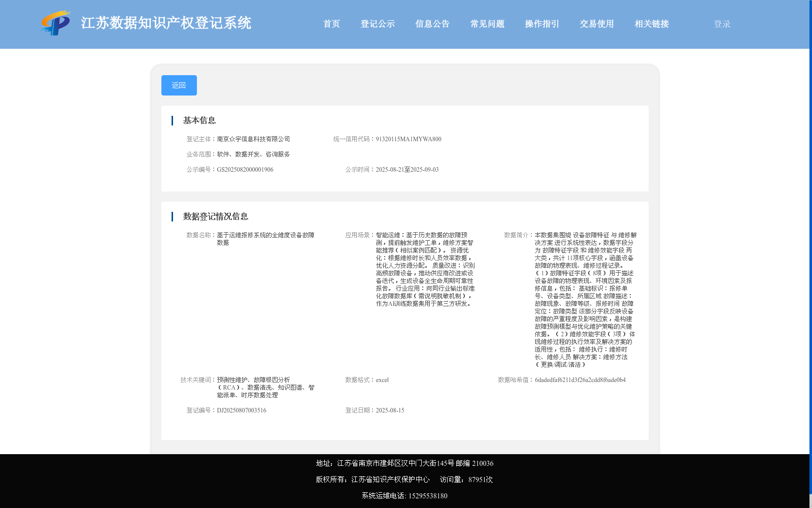
Task: Select company name 南京众宇信息科技有限公司
Action: coord(253,139)
